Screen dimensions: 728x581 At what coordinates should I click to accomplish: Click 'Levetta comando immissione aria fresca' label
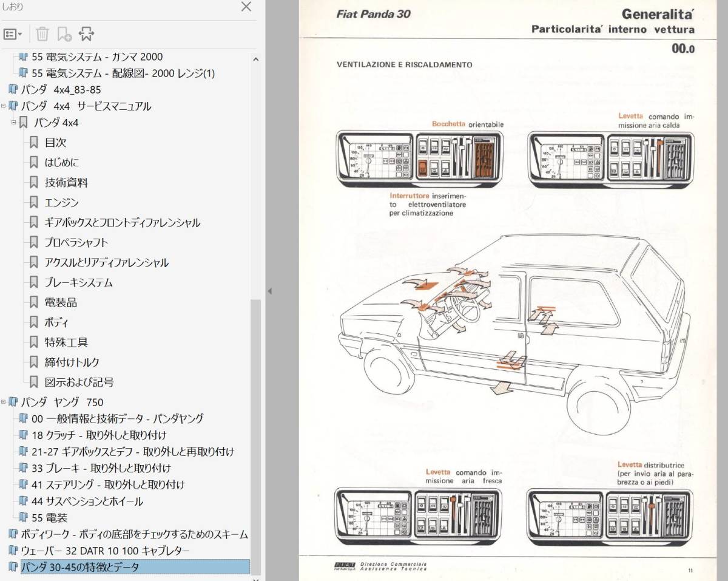point(464,476)
